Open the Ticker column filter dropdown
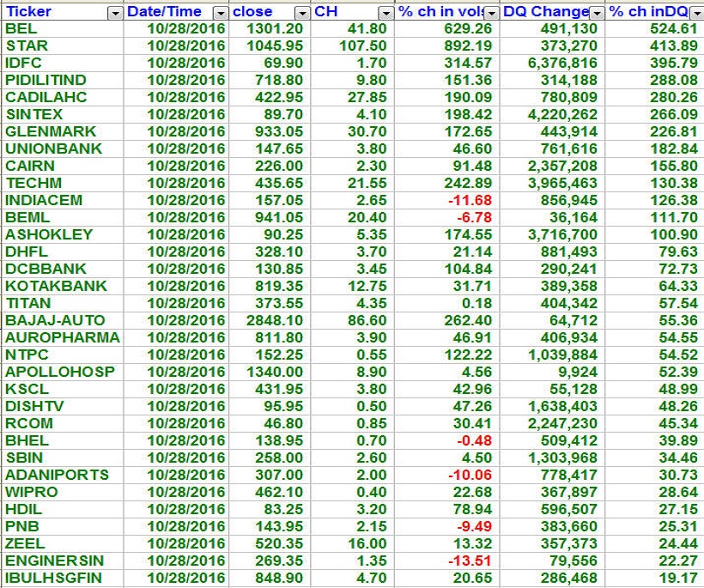The height and width of the screenshot is (588, 704). pyautogui.click(x=115, y=13)
